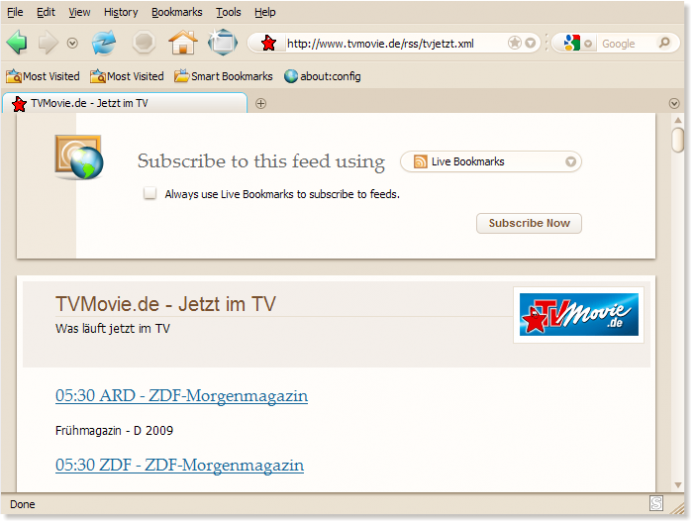Open the first Most Visited bookmark folder
The height and width of the screenshot is (525, 695).
coord(43,76)
